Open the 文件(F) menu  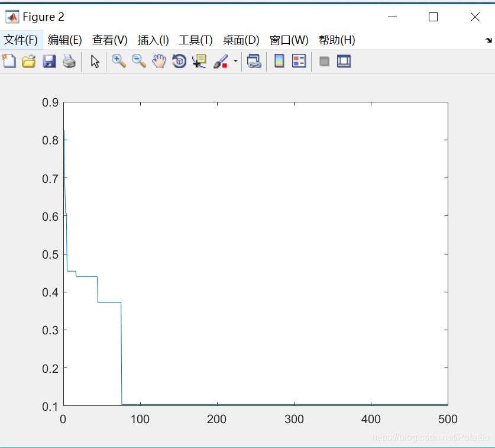point(21,40)
